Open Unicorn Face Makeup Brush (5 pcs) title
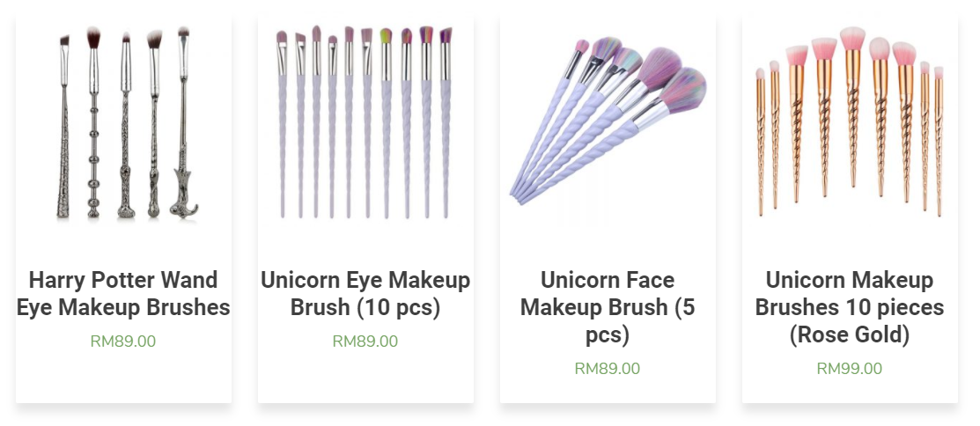This screenshot has width=980, height=426. [x=608, y=307]
